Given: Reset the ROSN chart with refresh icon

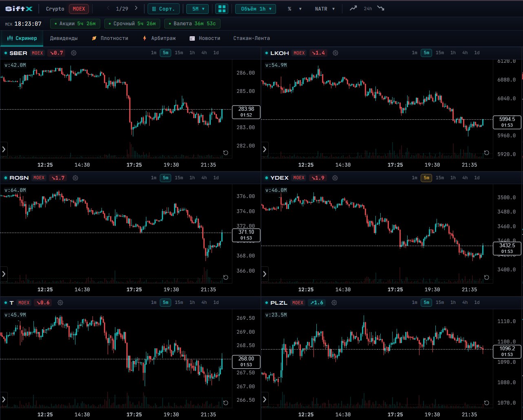Looking at the screenshot, I should 225,277.
